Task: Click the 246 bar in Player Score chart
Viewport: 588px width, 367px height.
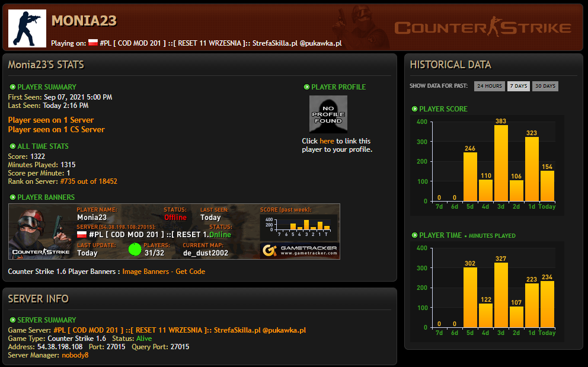Action: click(470, 177)
